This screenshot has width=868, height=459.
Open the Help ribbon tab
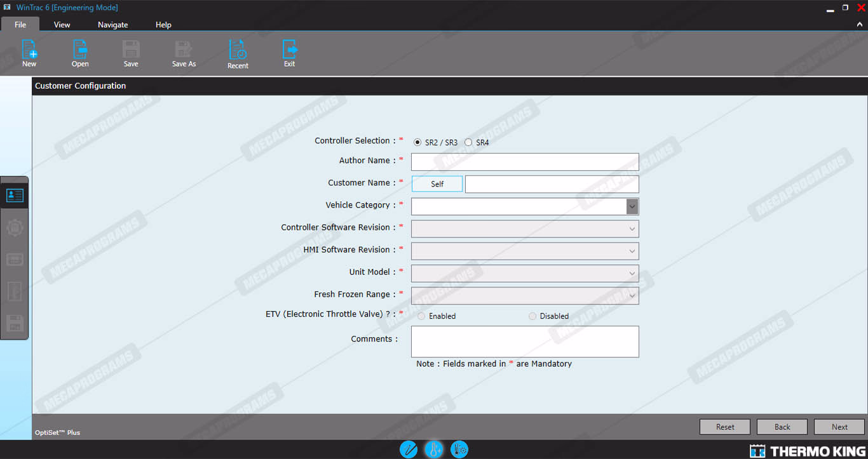point(163,25)
